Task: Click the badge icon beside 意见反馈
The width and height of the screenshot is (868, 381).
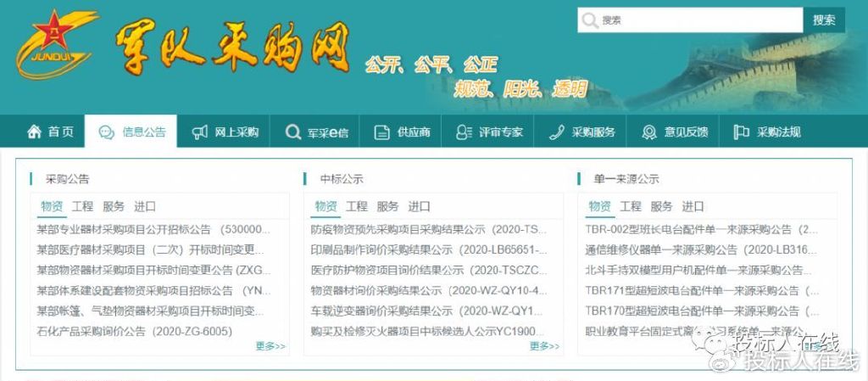Action: tap(648, 132)
